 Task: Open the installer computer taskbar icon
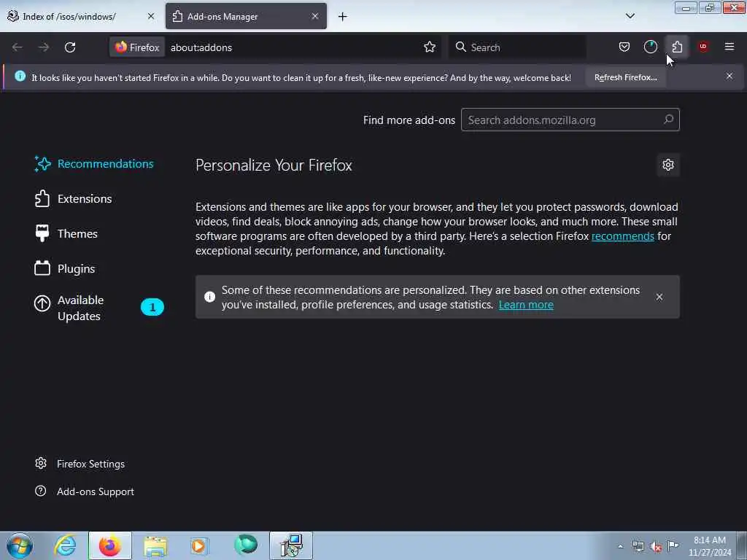point(291,545)
